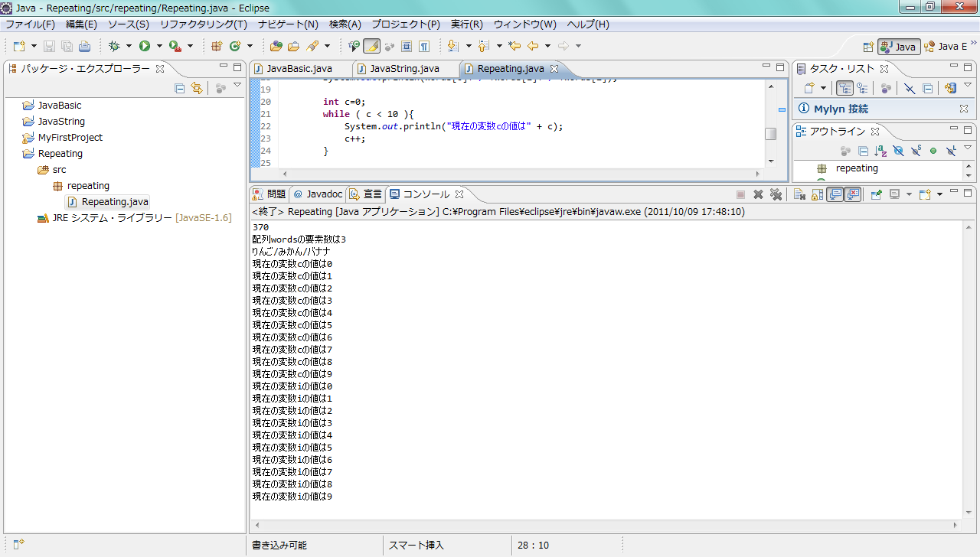The image size is (980, 557).
Task: Pin the console with the pin icon
Action: (877, 194)
